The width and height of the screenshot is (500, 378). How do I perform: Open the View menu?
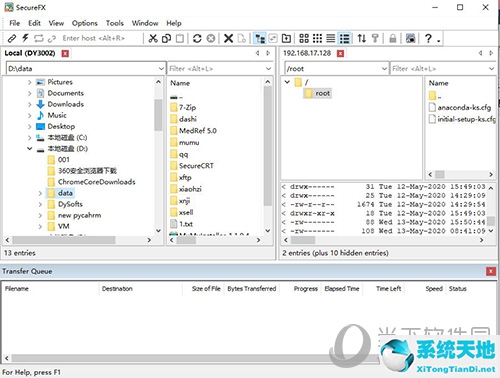[56, 23]
